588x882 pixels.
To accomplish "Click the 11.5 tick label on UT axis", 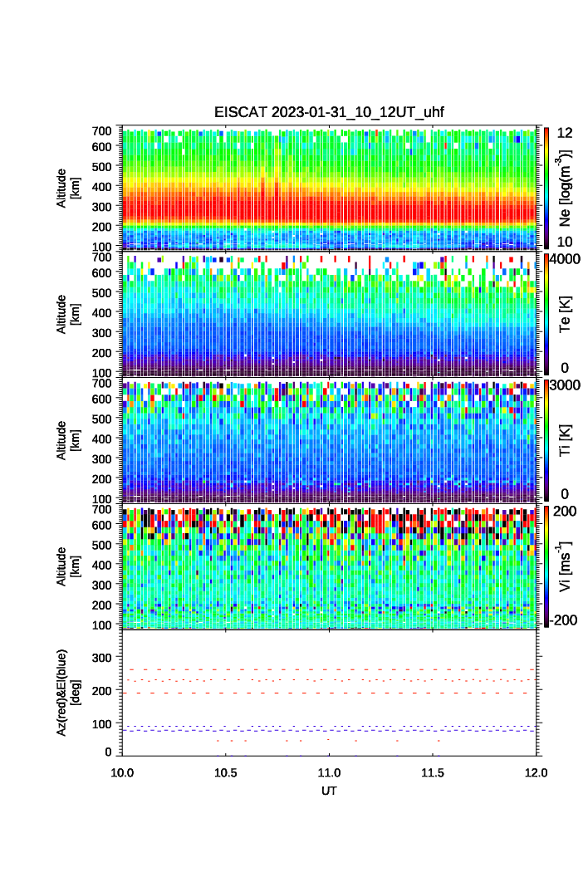I will pyautogui.click(x=433, y=772).
